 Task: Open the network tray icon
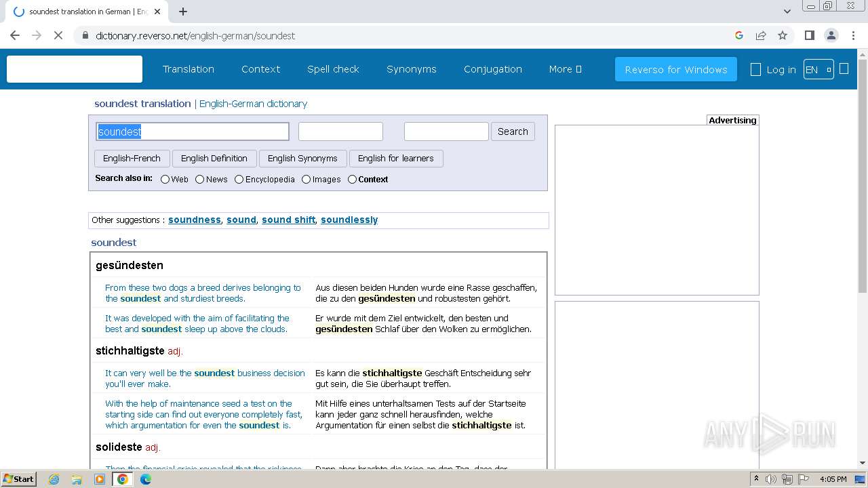(x=787, y=479)
